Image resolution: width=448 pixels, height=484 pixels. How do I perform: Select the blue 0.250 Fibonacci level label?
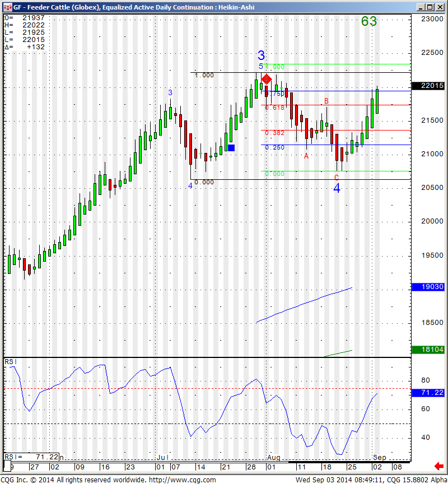point(274,148)
